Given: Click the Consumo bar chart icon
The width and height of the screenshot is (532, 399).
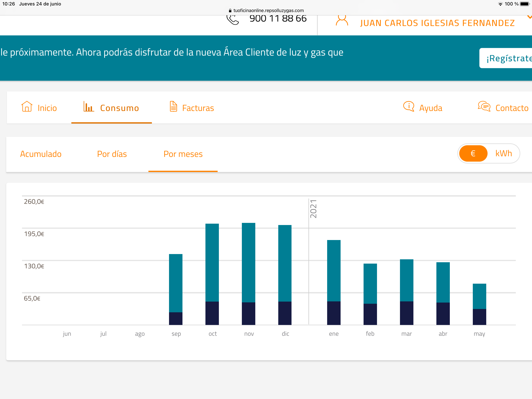Looking at the screenshot, I should pyautogui.click(x=89, y=106).
